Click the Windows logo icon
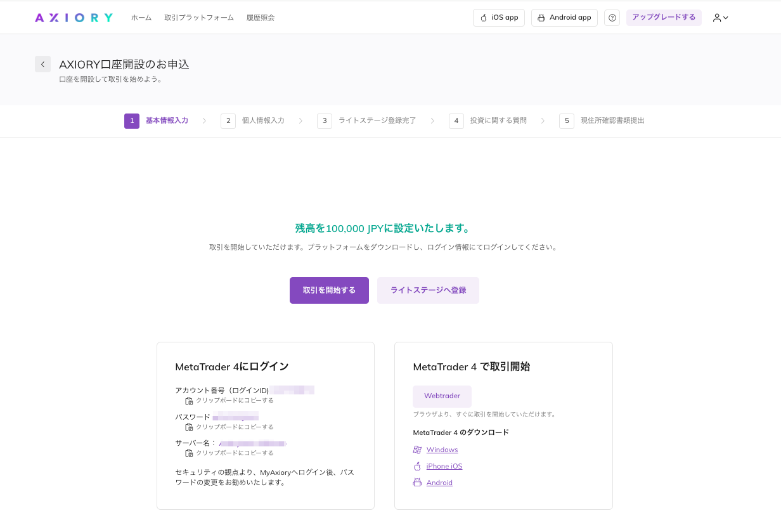 [417, 450]
